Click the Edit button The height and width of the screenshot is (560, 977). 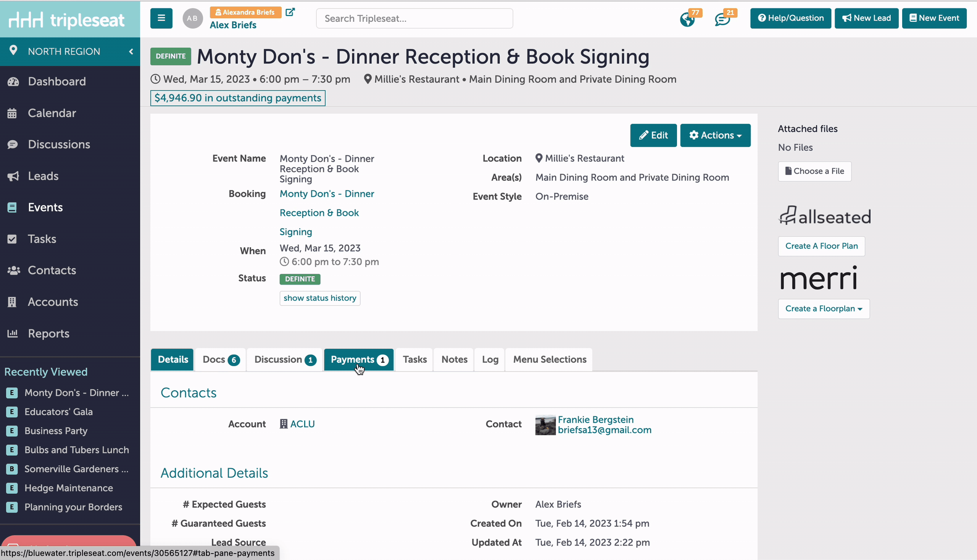point(653,135)
